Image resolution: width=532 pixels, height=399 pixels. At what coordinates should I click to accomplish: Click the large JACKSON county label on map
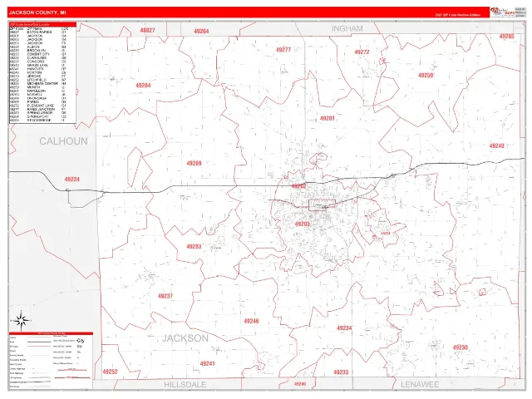point(185,338)
